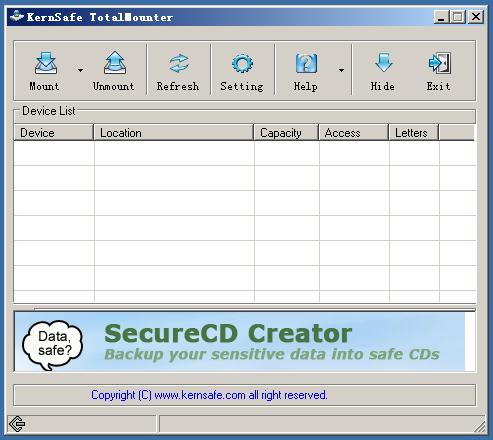Exit the application via the Exit icon
493x440 pixels.
pos(440,63)
